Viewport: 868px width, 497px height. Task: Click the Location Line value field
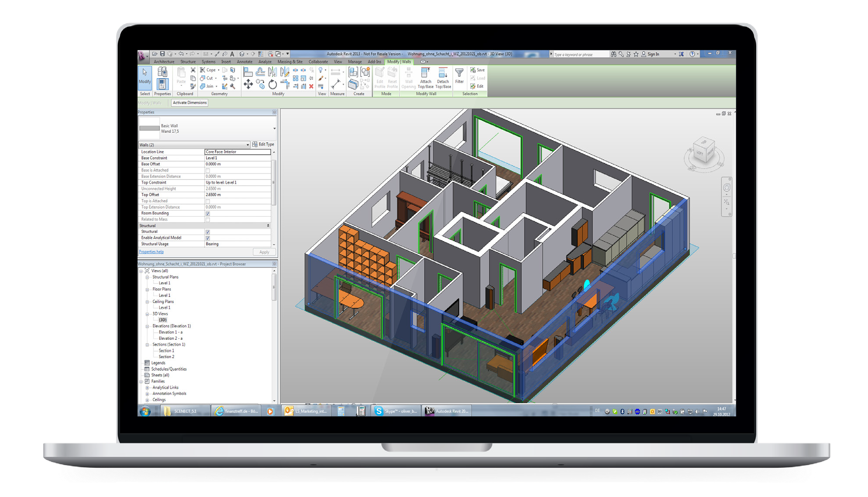tap(238, 152)
